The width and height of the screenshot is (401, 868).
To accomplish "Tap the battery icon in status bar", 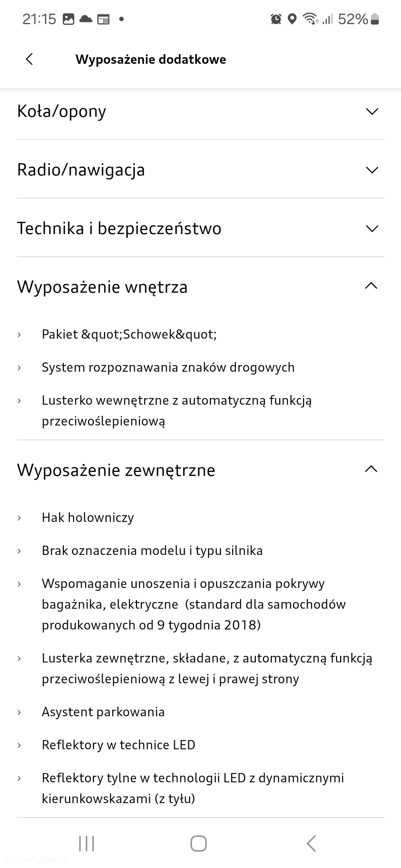I will 375,19.
